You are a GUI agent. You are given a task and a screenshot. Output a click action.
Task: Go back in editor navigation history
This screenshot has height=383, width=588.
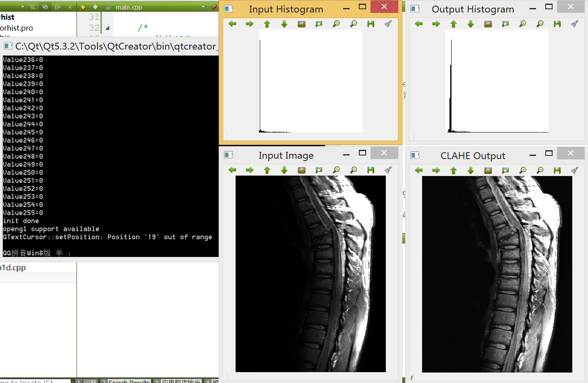coord(83,7)
